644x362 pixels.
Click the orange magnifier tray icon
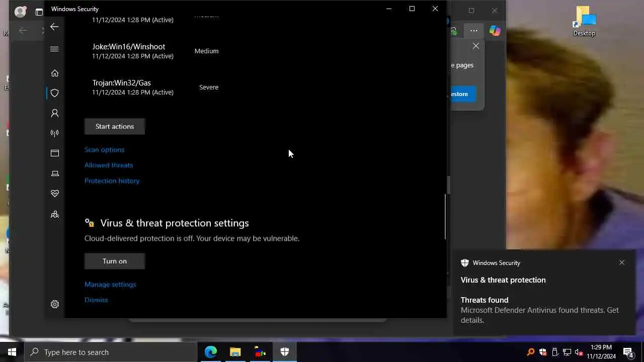point(530,352)
